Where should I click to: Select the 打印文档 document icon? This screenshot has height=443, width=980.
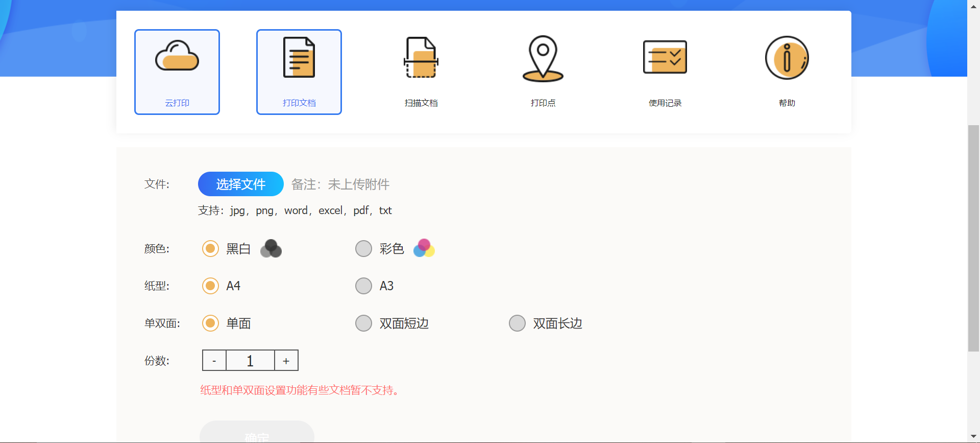(x=299, y=57)
